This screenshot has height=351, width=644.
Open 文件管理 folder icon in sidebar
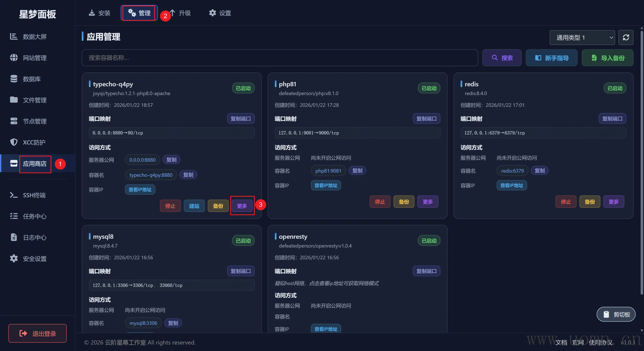(x=14, y=100)
